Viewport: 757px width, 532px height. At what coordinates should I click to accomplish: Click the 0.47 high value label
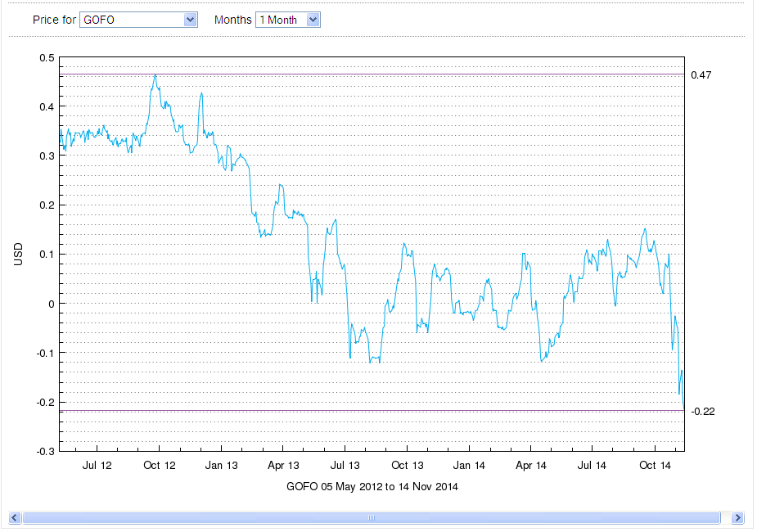click(701, 74)
